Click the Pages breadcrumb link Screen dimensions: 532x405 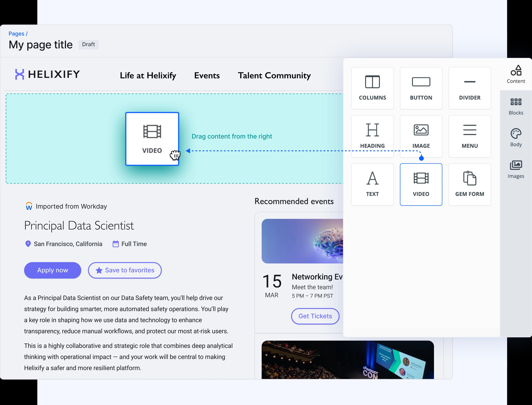[x=16, y=33]
